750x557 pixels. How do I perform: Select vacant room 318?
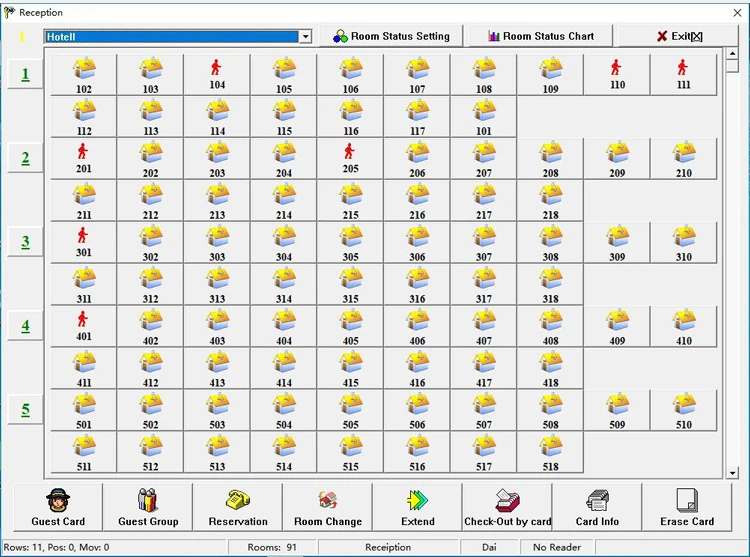coord(550,284)
